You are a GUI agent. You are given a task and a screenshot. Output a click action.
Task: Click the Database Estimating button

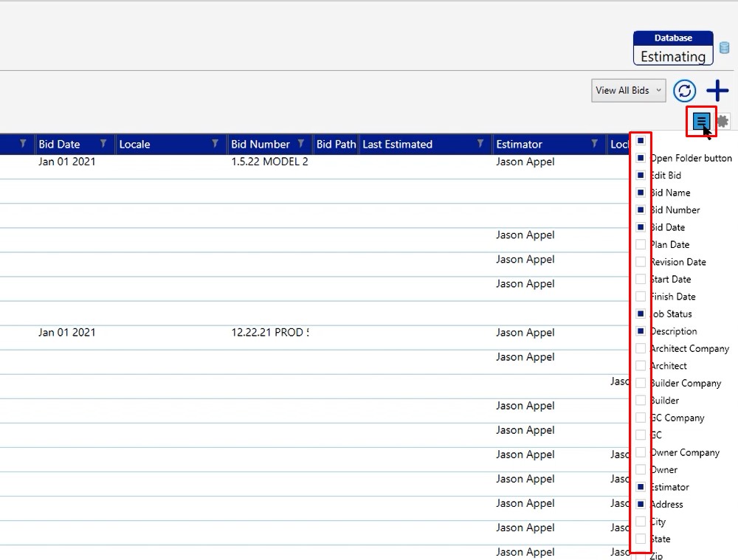coord(672,49)
